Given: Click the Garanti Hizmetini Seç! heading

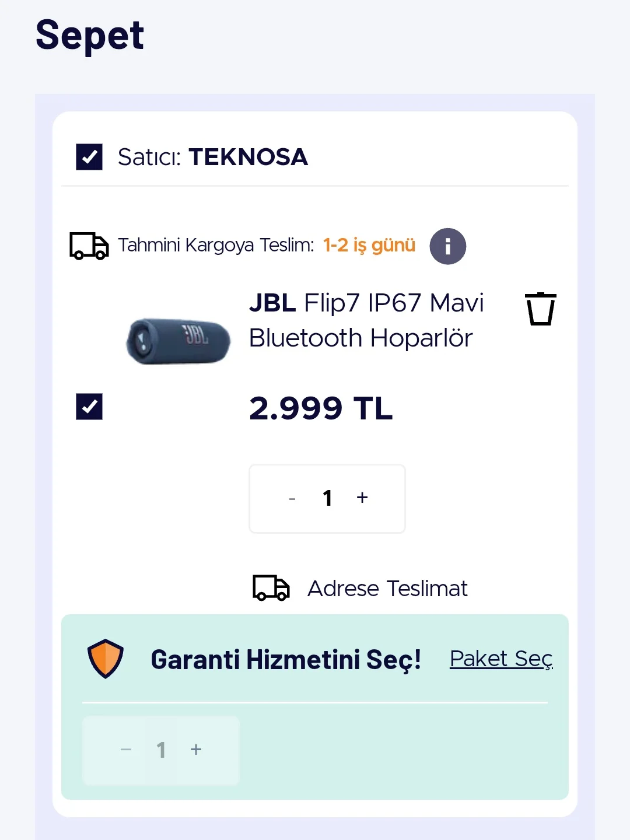Looking at the screenshot, I should coord(286,660).
